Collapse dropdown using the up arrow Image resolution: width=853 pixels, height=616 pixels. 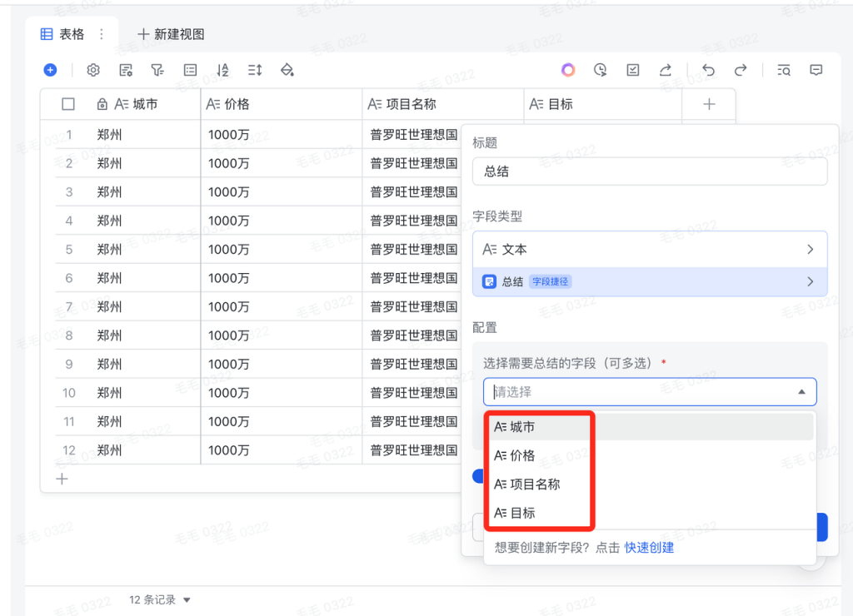801,392
